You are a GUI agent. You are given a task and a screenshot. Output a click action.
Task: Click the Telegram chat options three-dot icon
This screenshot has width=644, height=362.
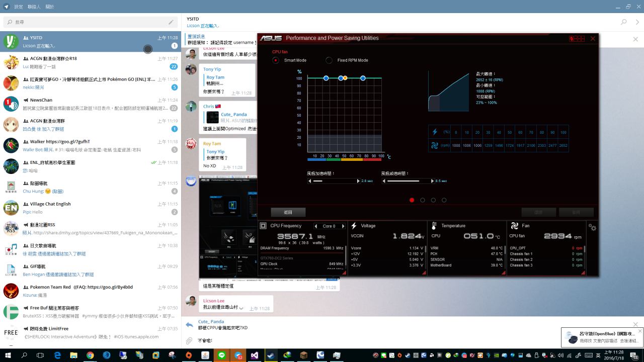tap(637, 22)
